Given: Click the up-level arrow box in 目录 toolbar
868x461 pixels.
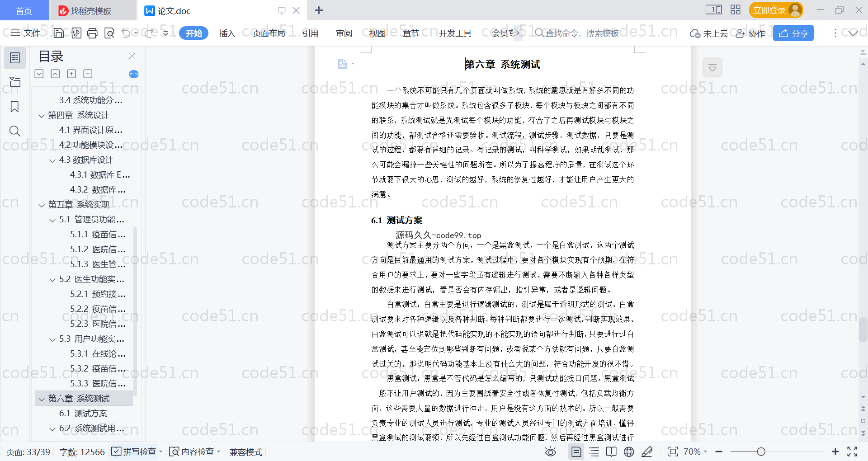Looking at the screenshot, I should pyautogui.click(x=55, y=74).
